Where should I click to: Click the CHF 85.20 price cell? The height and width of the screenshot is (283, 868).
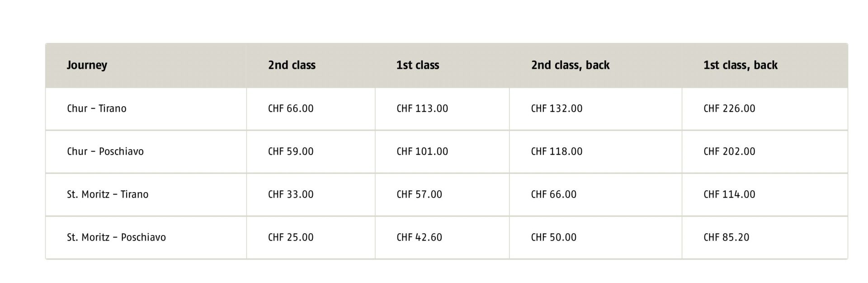(726, 237)
